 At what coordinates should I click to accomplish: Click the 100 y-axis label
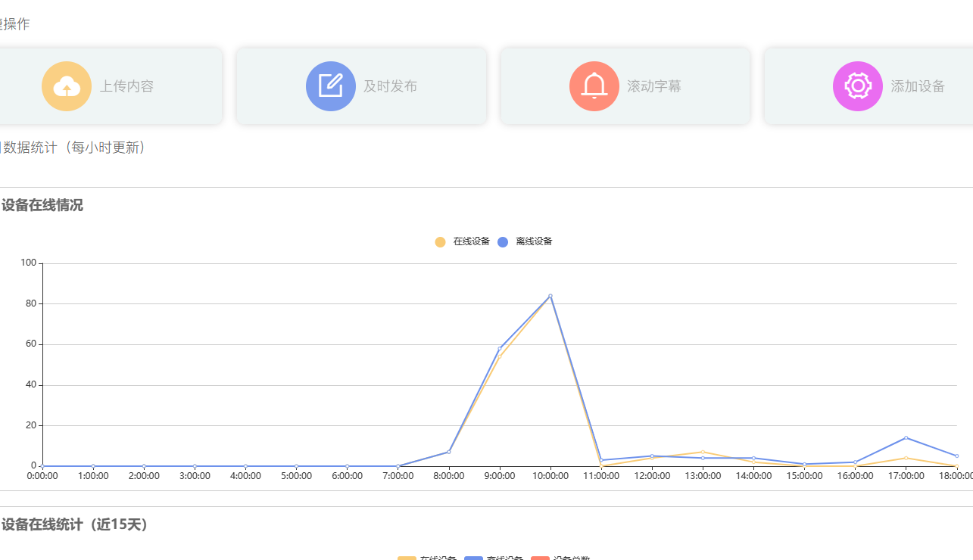[x=29, y=263]
